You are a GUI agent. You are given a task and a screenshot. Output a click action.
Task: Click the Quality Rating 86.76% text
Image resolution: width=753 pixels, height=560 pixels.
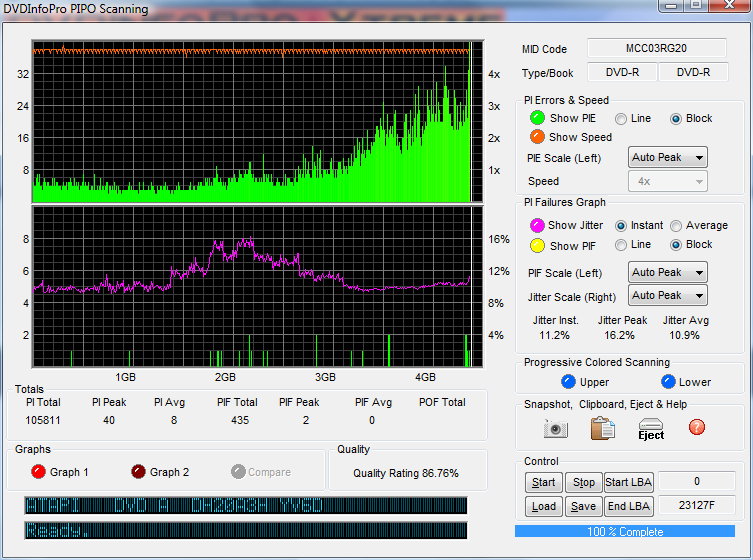point(406,473)
